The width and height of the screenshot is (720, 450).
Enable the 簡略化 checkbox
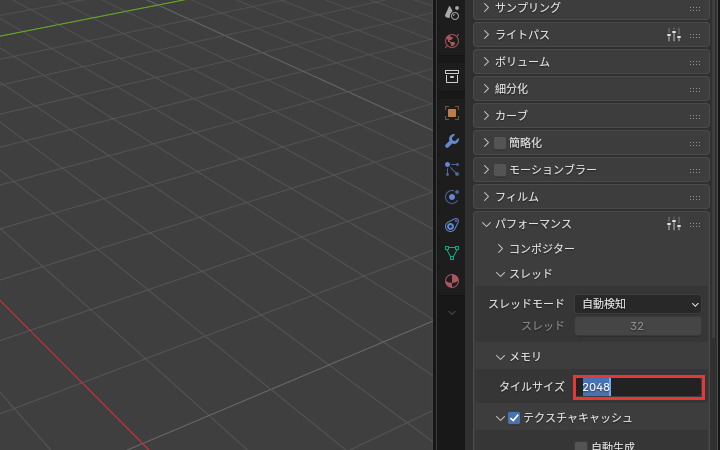(500, 143)
